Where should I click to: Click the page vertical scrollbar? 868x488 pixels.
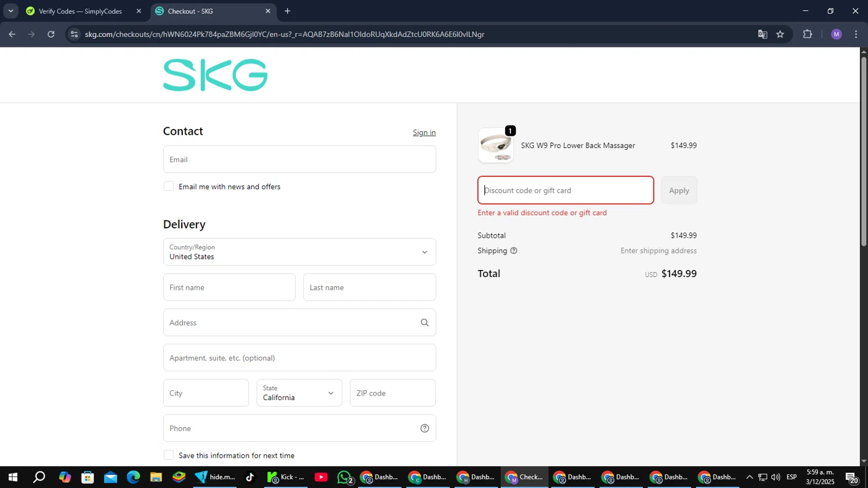pyautogui.click(x=863, y=151)
